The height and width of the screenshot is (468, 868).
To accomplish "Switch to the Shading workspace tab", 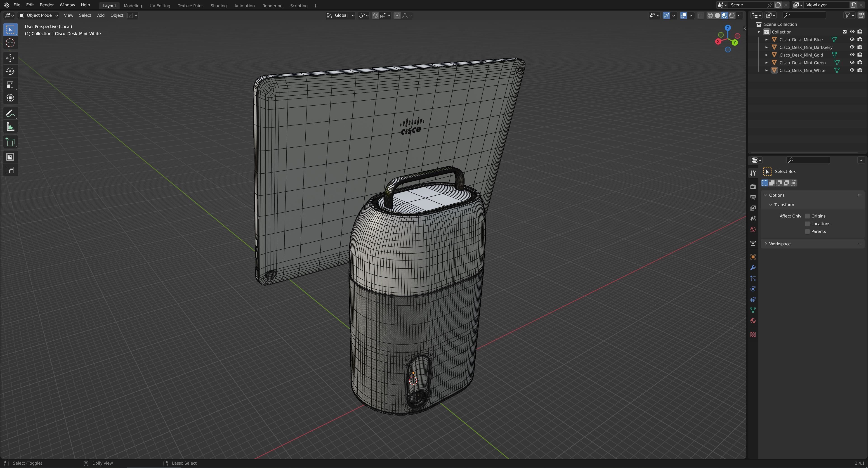I will point(218,6).
